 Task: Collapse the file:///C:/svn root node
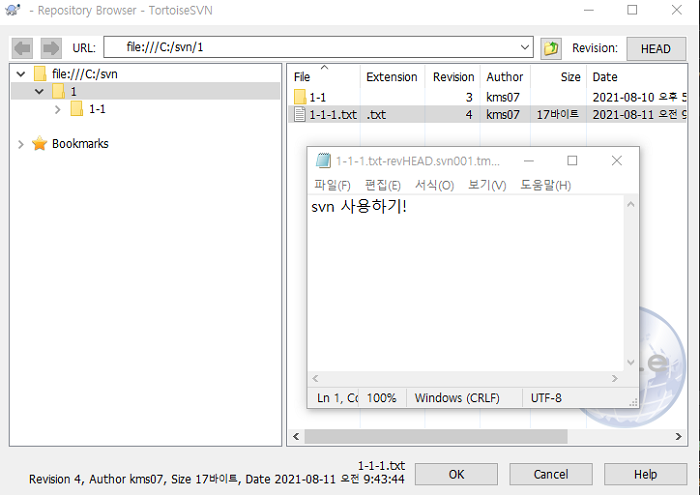click(21, 74)
